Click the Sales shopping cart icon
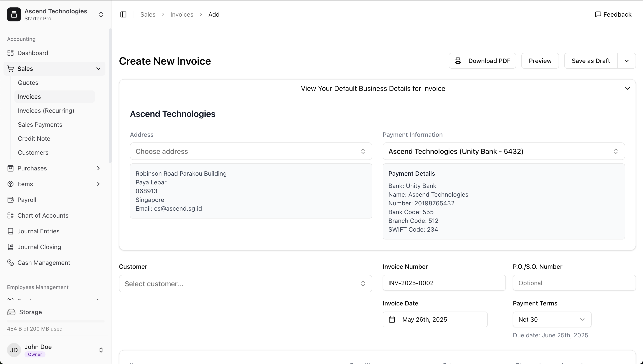The width and height of the screenshot is (643, 364). pos(10,69)
